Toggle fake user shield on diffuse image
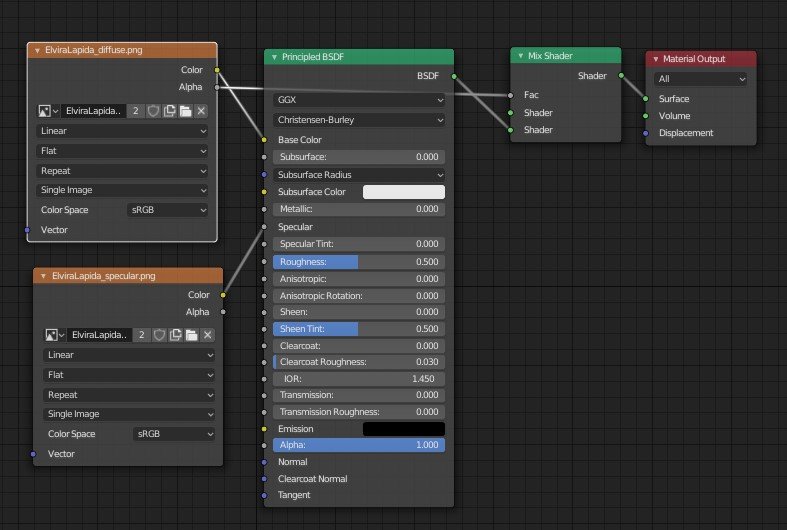This screenshot has height=530, width=787. pos(153,111)
